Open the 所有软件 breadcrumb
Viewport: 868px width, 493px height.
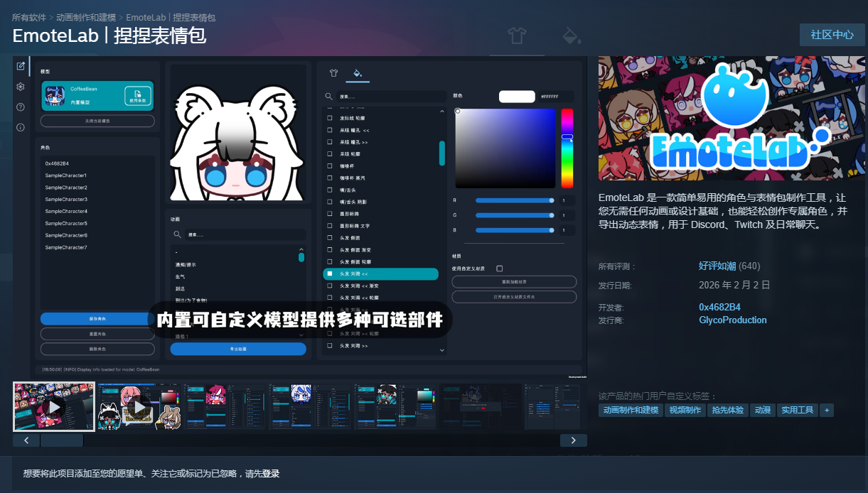pyautogui.click(x=30, y=17)
